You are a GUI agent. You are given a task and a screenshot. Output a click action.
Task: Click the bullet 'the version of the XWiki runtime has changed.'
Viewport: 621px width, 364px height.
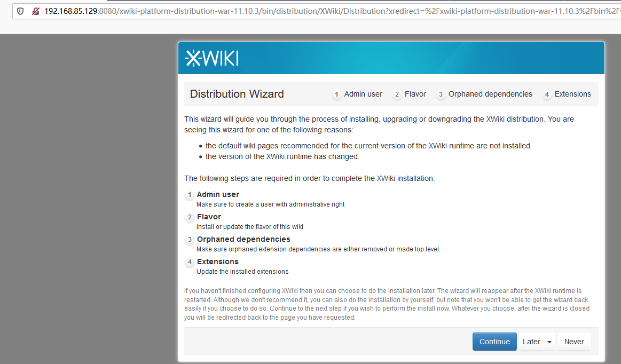282,156
